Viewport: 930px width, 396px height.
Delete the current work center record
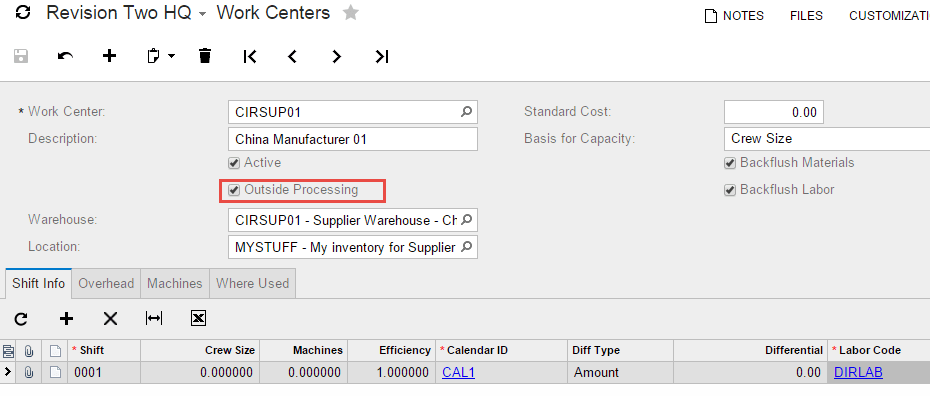point(205,56)
